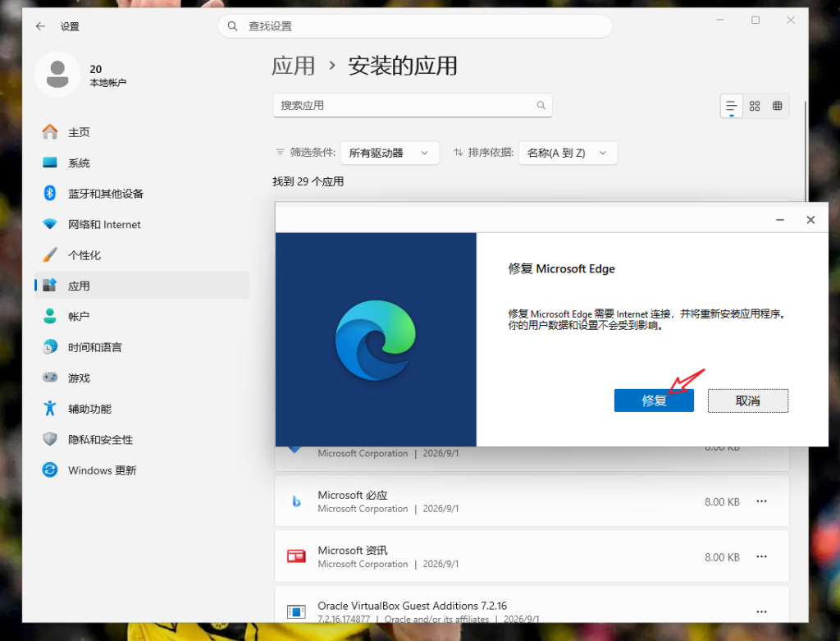Open Windows 更新 category

pos(142,470)
